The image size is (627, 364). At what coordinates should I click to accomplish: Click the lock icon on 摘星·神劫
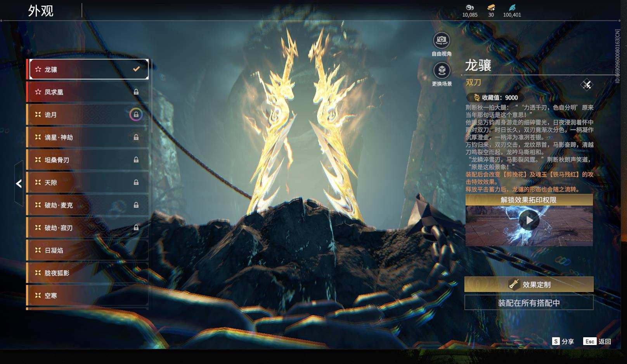tap(136, 137)
